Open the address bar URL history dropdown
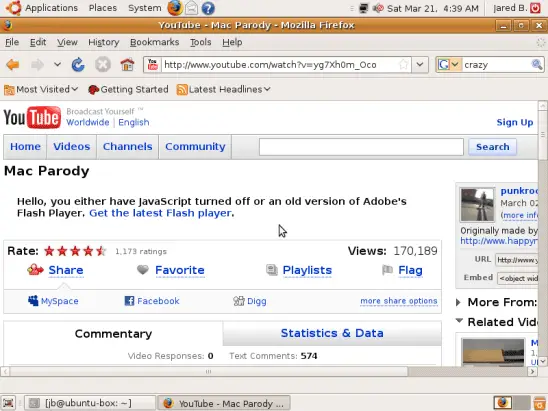548x411 pixels. pyautogui.click(x=420, y=65)
